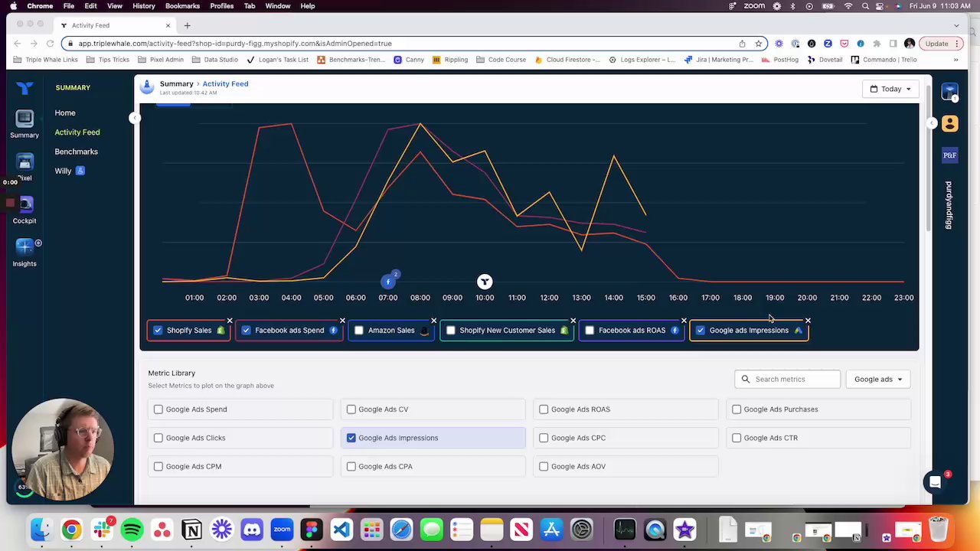
Task: Open Notion from the Dock
Action: (x=191, y=529)
